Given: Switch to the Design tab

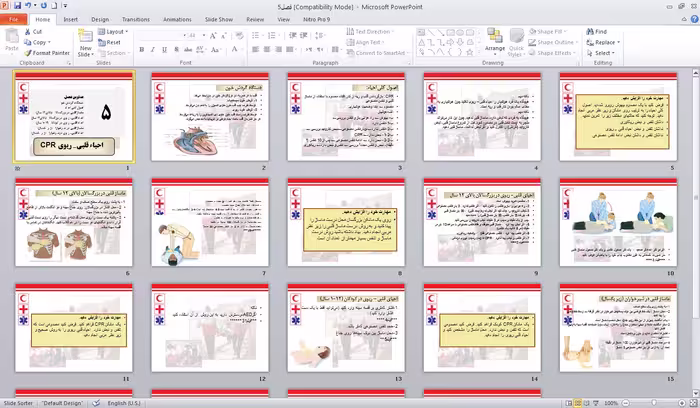Looking at the screenshot, I should 100,20.
